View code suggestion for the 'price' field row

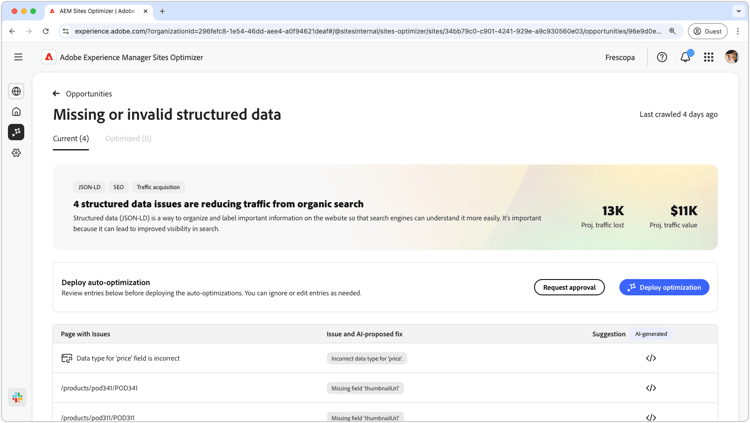(x=651, y=358)
